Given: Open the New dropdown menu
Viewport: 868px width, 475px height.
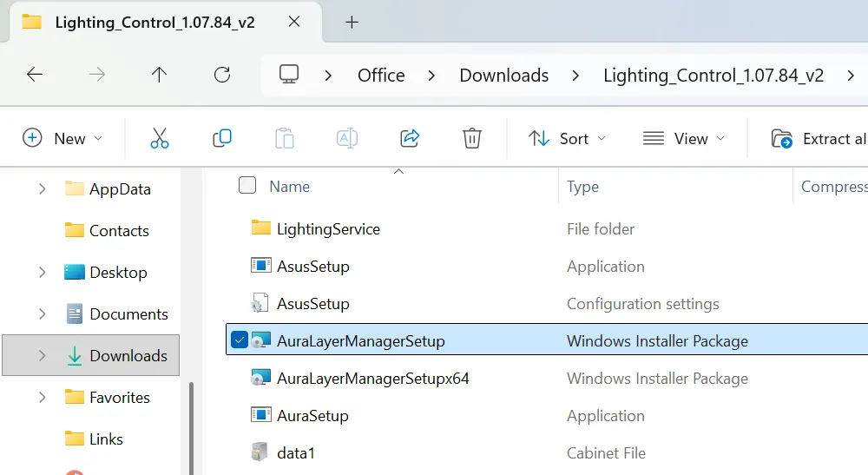Looking at the screenshot, I should coord(99,138).
